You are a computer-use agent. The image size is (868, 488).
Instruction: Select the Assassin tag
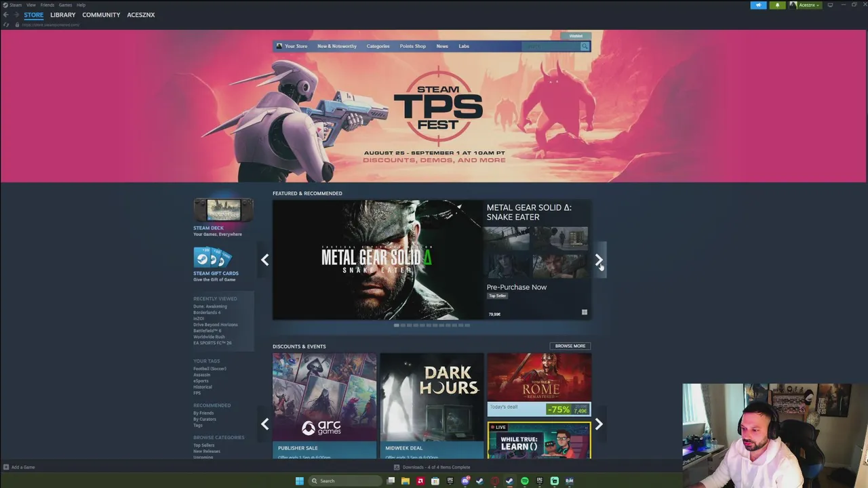pos(201,375)
